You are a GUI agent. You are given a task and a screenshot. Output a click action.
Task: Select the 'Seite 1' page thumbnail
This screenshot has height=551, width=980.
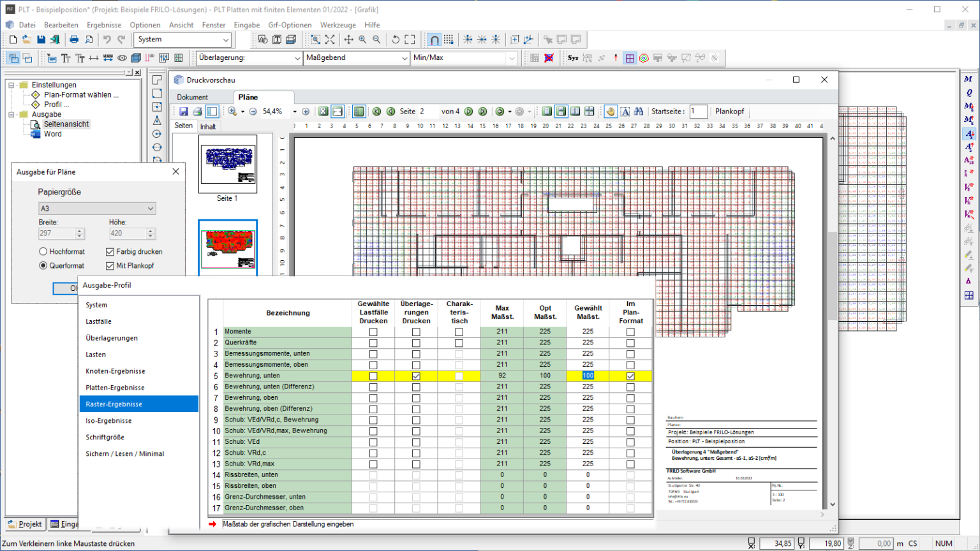(228, 165)
